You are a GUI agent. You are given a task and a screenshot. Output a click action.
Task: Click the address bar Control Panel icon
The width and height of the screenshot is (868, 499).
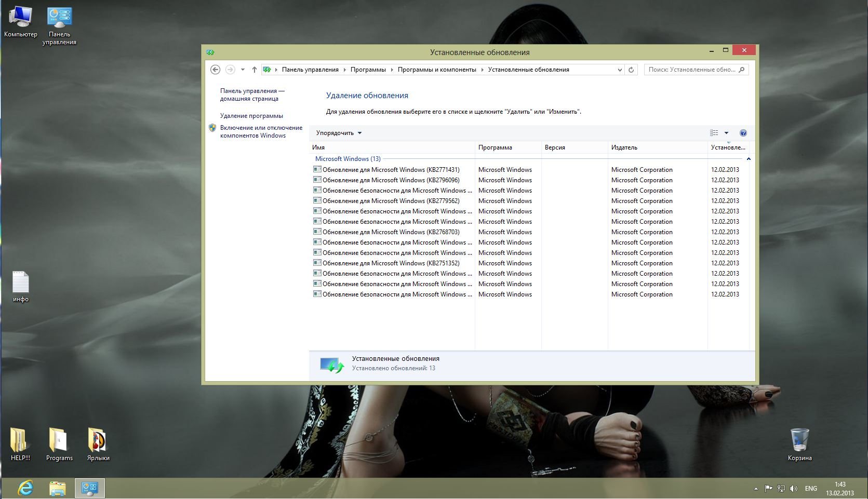coord(267,70)
